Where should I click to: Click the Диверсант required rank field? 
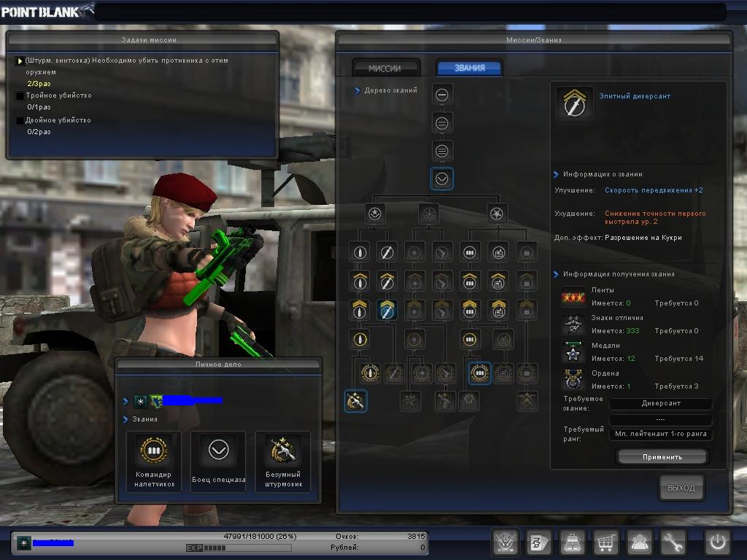[661, 403]
